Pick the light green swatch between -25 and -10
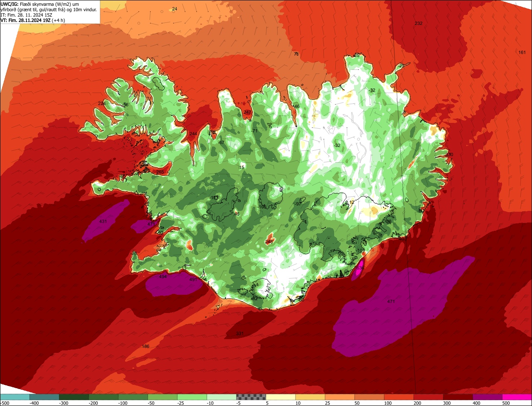 coord(192,397)
